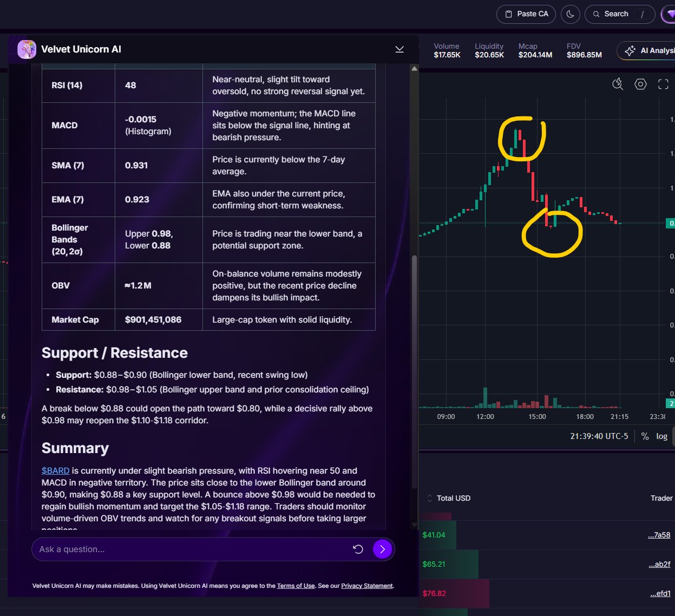Collapse the Velvet Unicorn AI panel
This screenshot has width=675, height=616.
[399, 49]
